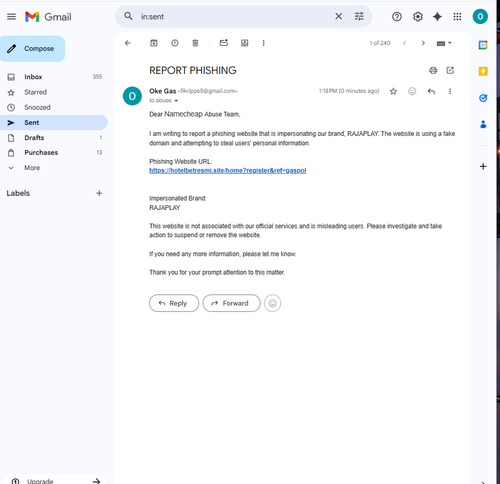Screen dimensions: 500x484
Task: Click the sender avatar circle
Action: [132, 96]
